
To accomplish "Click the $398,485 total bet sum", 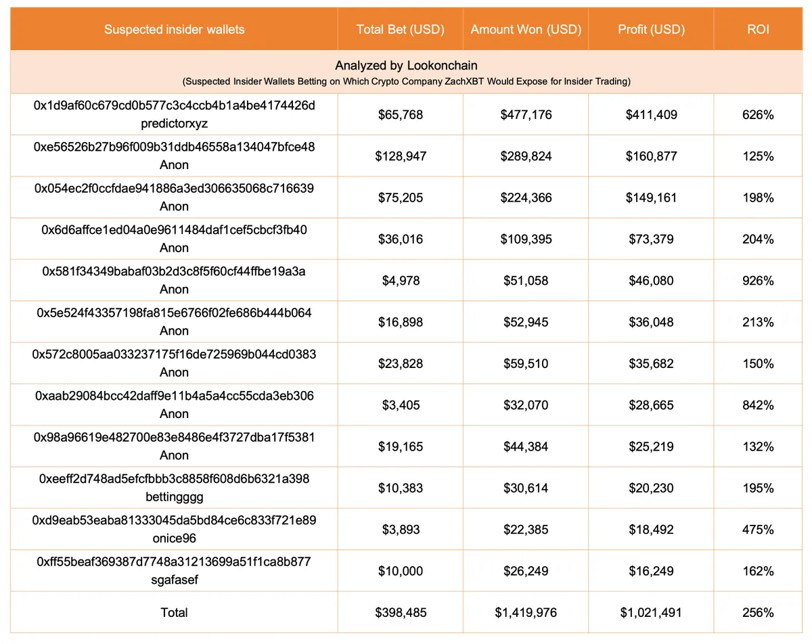I will point(400,612).
